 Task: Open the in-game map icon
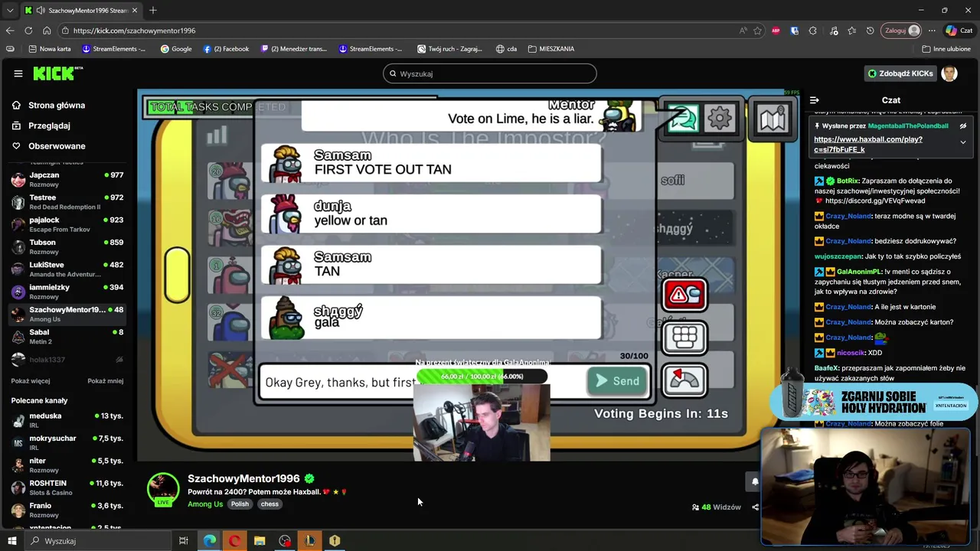pos(772,119)
